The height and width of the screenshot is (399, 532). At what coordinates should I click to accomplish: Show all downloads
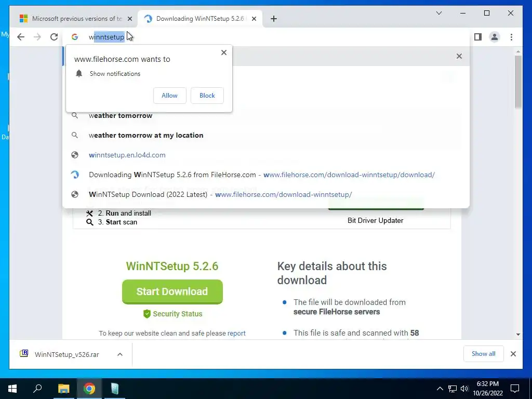pyautogui.click(x=484, y=354)
